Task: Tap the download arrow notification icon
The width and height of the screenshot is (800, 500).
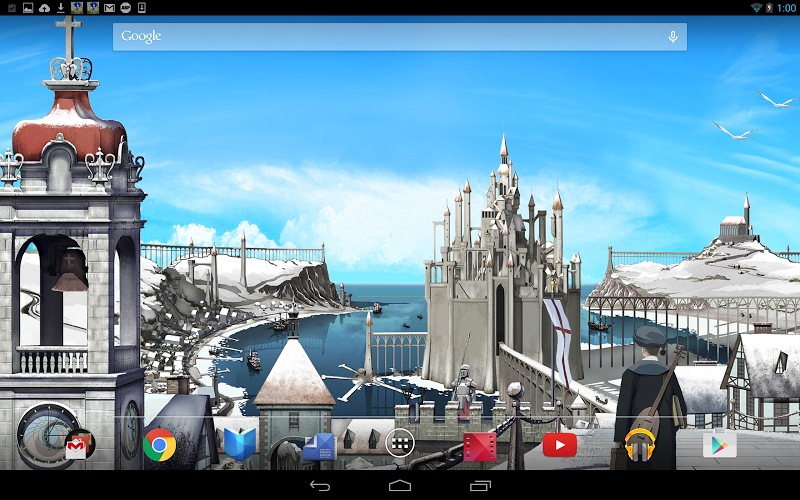Action: 61,8
